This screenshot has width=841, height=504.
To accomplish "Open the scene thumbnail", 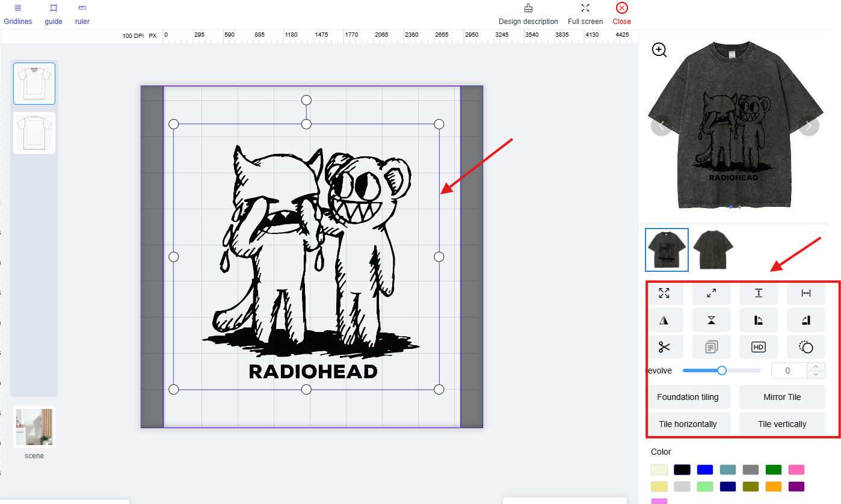I will 34,427.
